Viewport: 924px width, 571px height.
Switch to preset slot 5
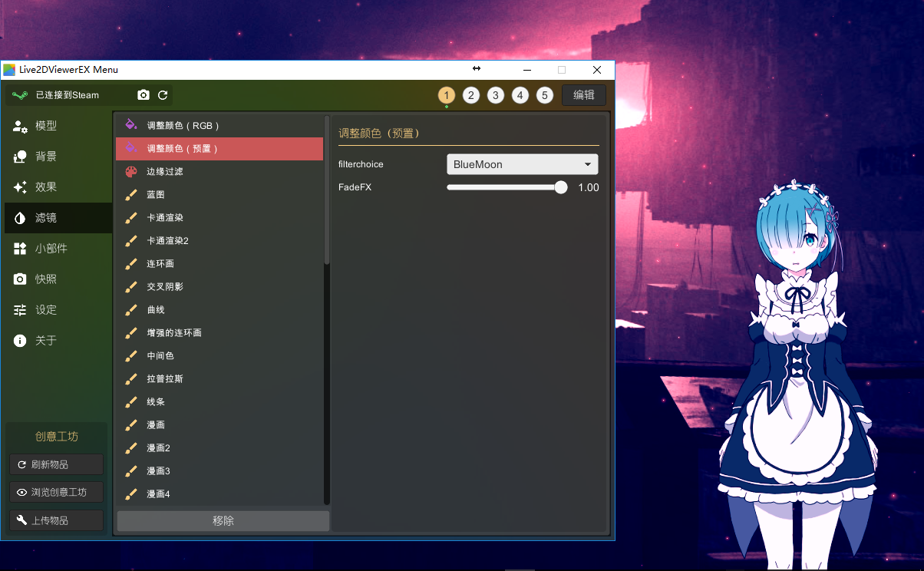point(545,95)
